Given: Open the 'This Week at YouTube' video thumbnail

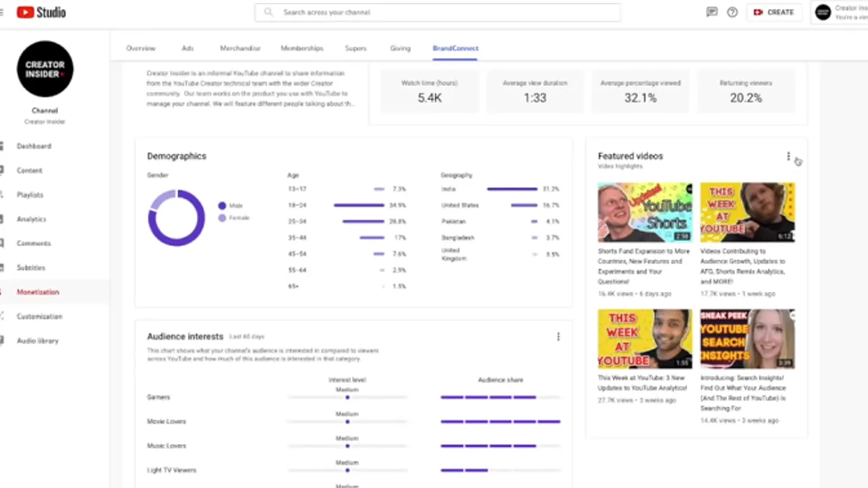Looking at the screenshot, I should click(644, 338).
